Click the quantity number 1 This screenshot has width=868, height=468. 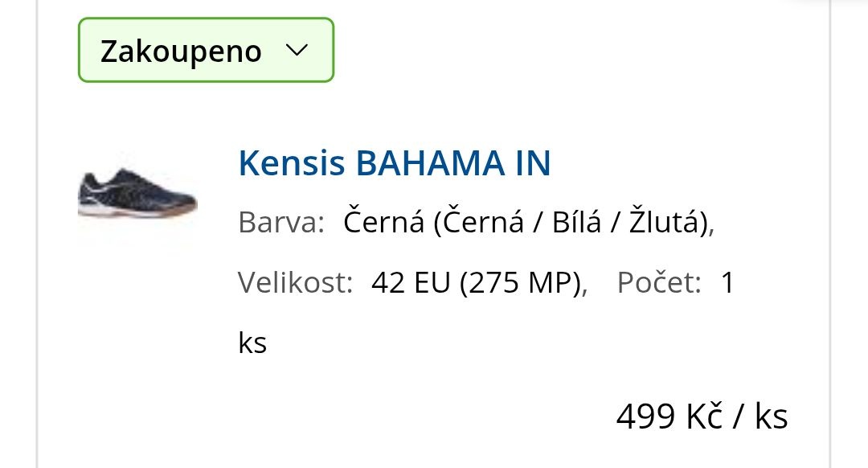(728, 283)
